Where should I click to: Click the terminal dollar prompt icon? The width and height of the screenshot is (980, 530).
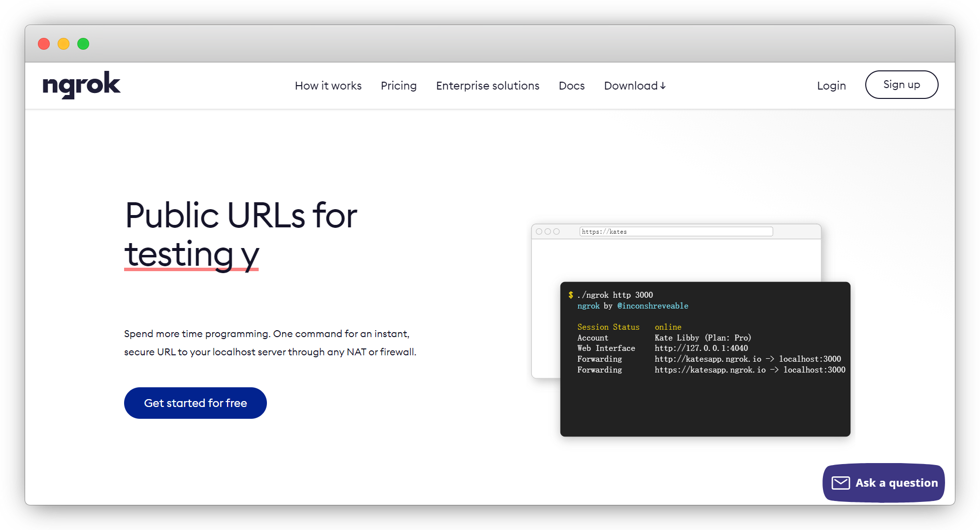(x=571, y=295)
